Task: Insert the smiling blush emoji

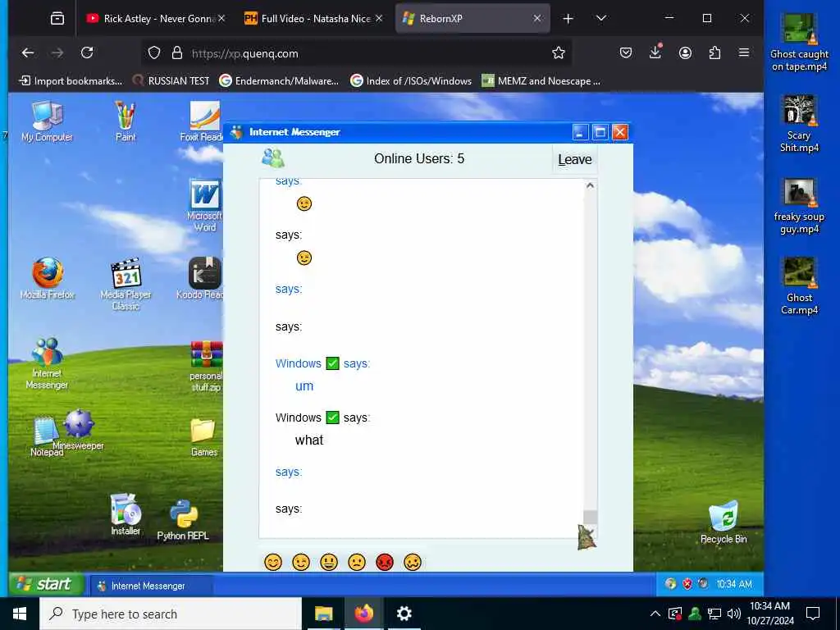Action: click(x=273, y=562)
